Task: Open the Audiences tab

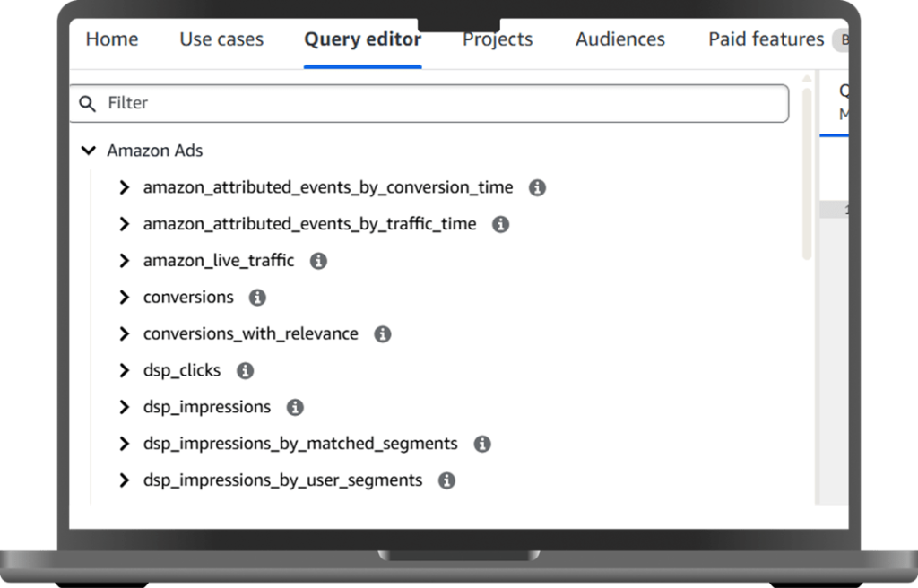Action: tap(620, 39)
